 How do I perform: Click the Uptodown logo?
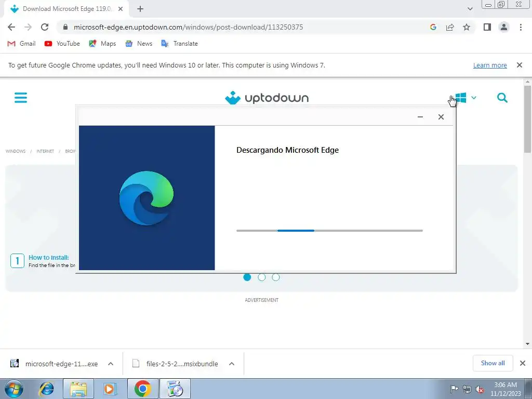pos(267,98)
